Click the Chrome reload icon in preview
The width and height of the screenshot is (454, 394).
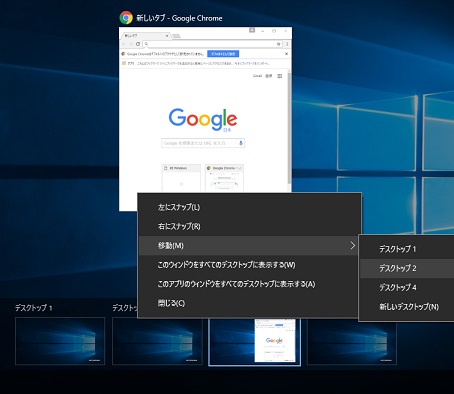[138, 44]
